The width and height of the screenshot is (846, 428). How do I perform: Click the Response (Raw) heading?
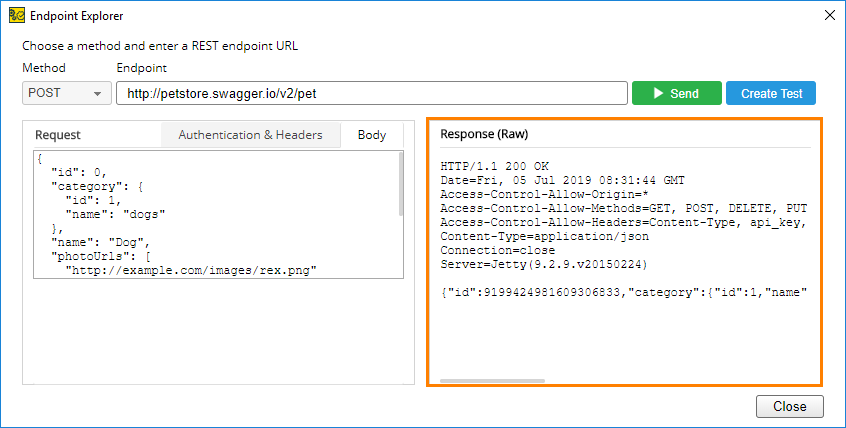pos(484,134)
